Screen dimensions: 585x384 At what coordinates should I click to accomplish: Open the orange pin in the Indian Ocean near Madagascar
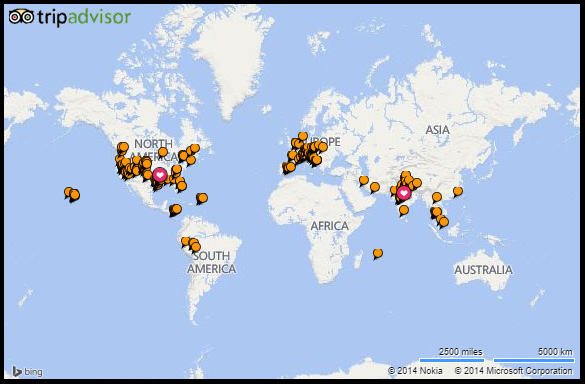(378, 254)
